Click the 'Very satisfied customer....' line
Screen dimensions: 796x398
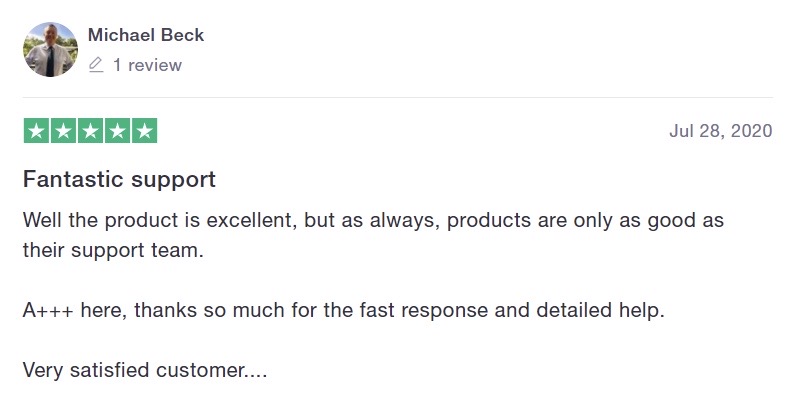pos(145,370)
